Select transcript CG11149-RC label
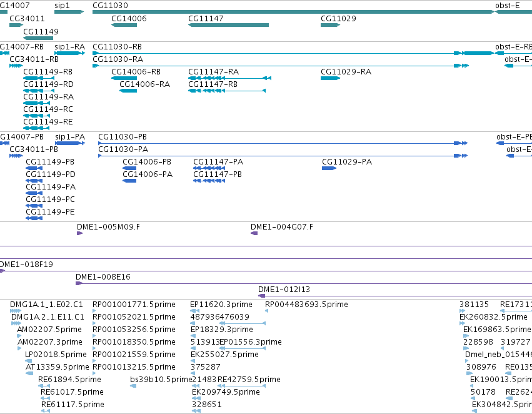 (x=48, y=109)
